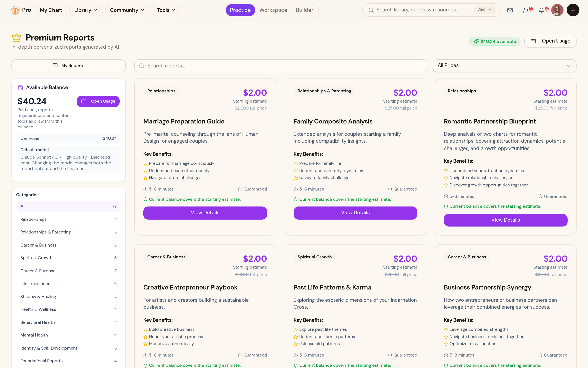Open friend requests people icon
This screenshot has height=368, width=588.
click(526, 10)
